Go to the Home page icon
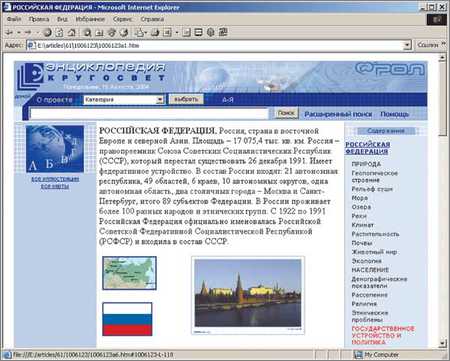This screenshot has height=361, width=450. point(72,32)
